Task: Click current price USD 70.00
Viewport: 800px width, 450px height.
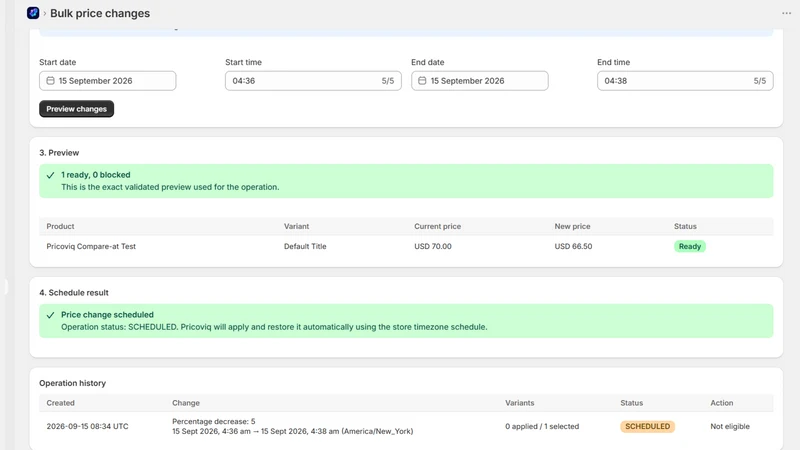Action: [x=433, y=246]
